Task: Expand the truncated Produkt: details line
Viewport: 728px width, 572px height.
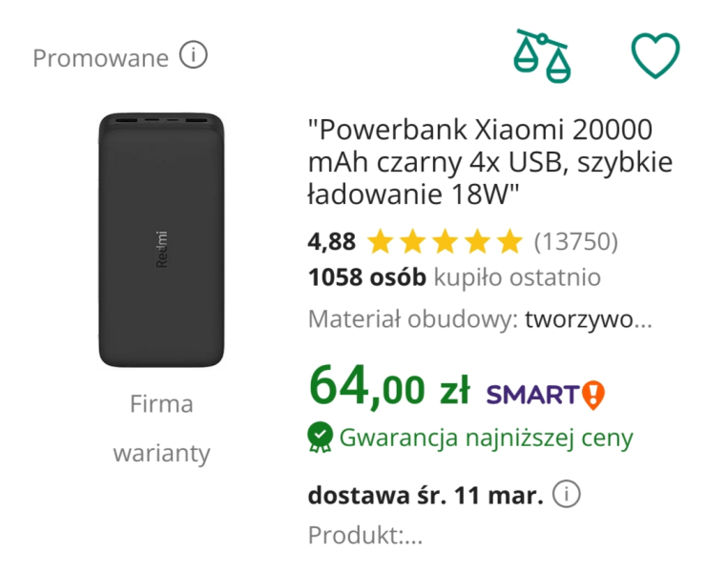Action: point(364,536)
